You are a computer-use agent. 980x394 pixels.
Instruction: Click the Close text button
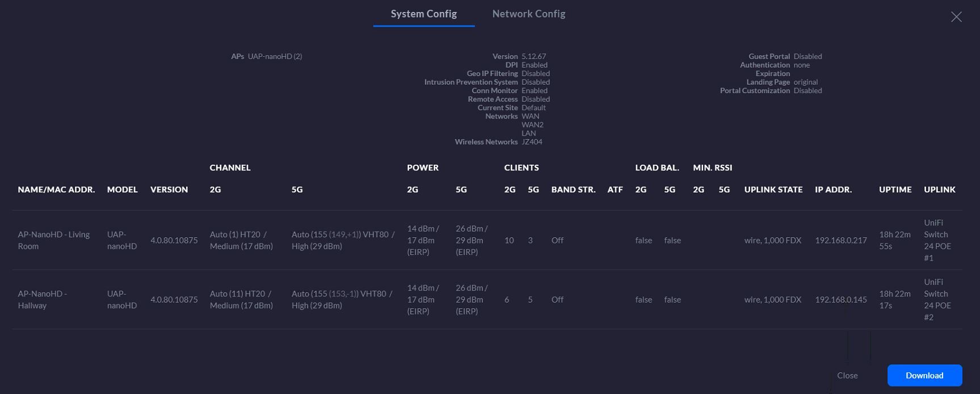pos(847,375)
